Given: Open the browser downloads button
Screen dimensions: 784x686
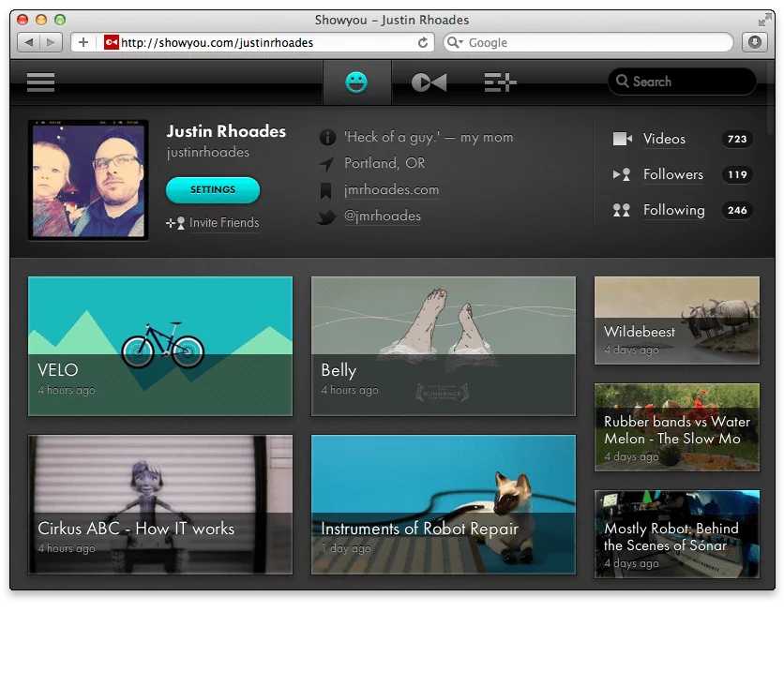Looking at the screenshot, I should point(755,42).
